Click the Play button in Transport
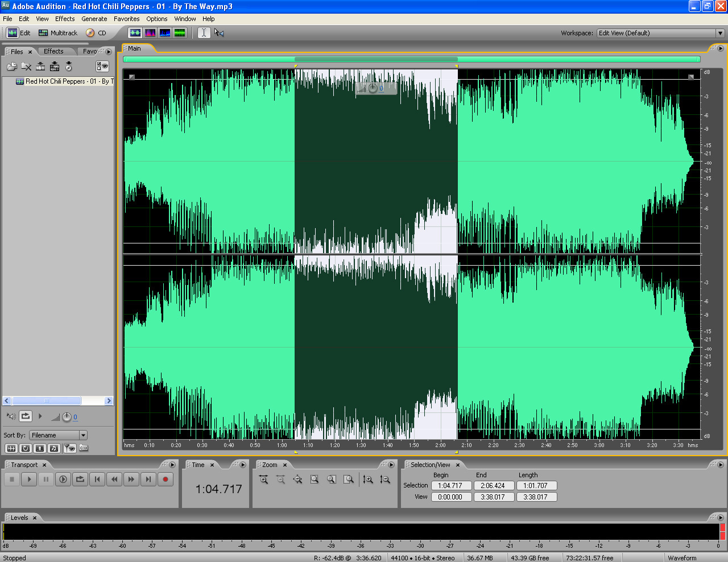The width and height of the screenshot is (728, 562). (x=29, y=480)
